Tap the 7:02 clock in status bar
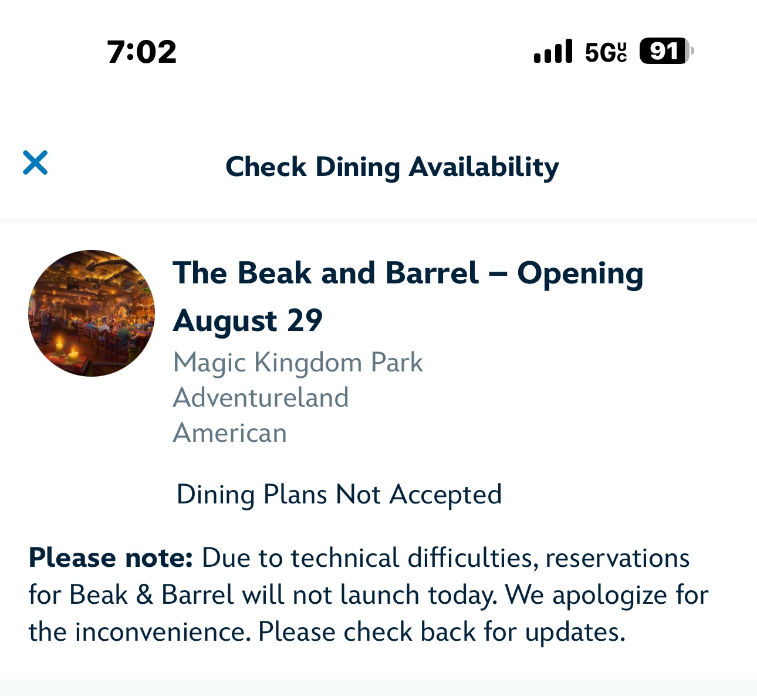757x700 pixels. click(141, 52)
